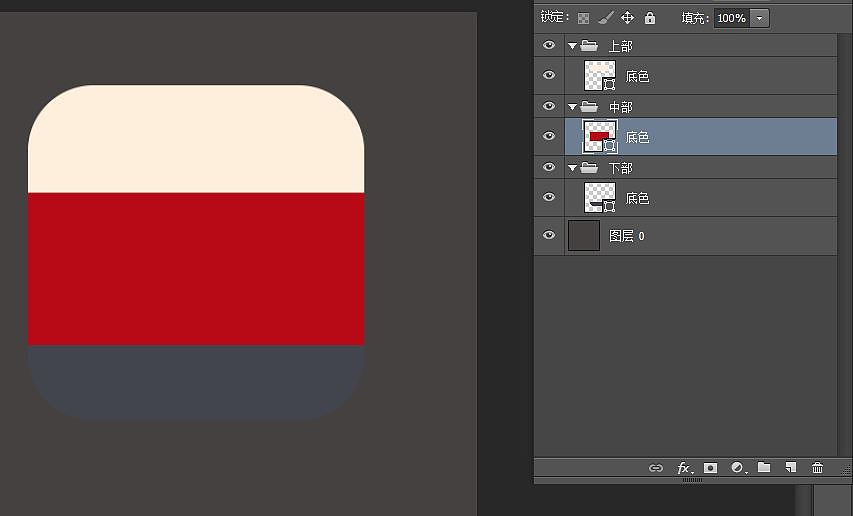853x516 pixels.
Task: Click the 上部 group folder icon
Action: (x=589, y=46)
